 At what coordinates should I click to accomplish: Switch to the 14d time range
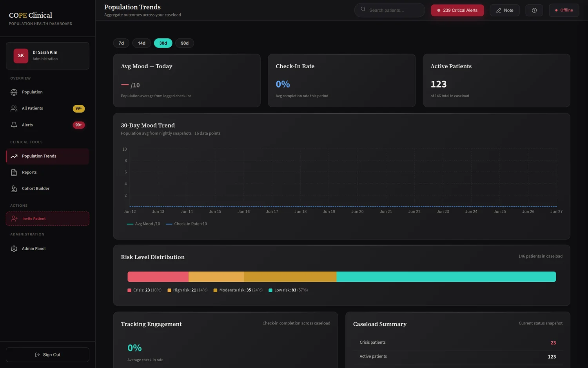click(142, 43)
